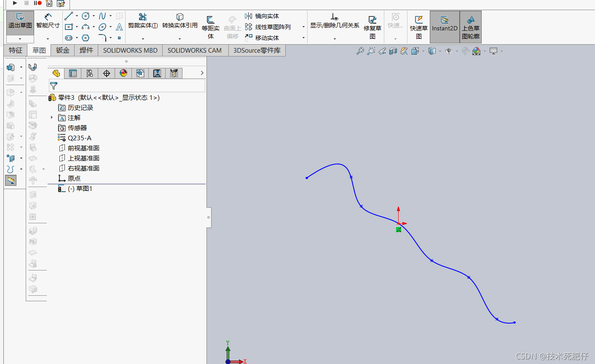Open View Settings monitor icon
Screen dimensions: 595x364
[493, 51]
